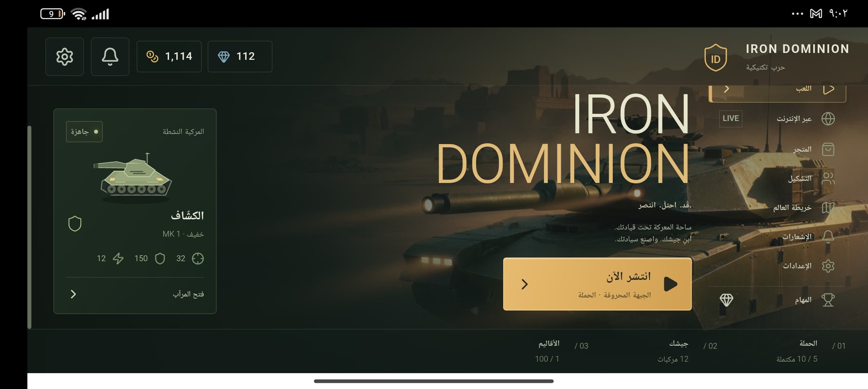Open المهام missions menu item
Screen dimensions: 868x389
[777, 300]
